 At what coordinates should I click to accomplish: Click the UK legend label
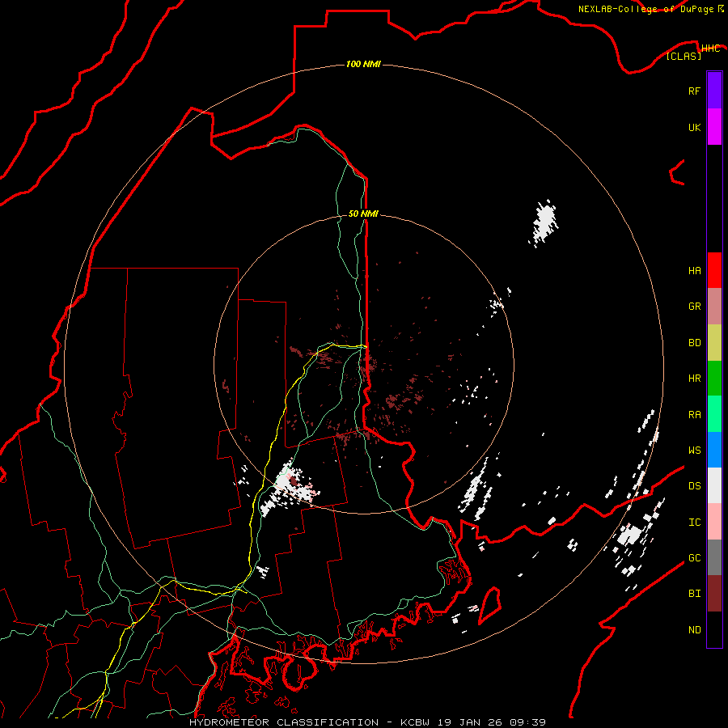pos(694,127)
